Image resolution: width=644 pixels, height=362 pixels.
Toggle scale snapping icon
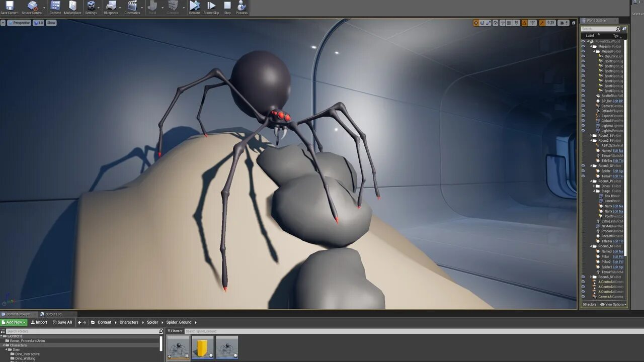tap(542, 23)
